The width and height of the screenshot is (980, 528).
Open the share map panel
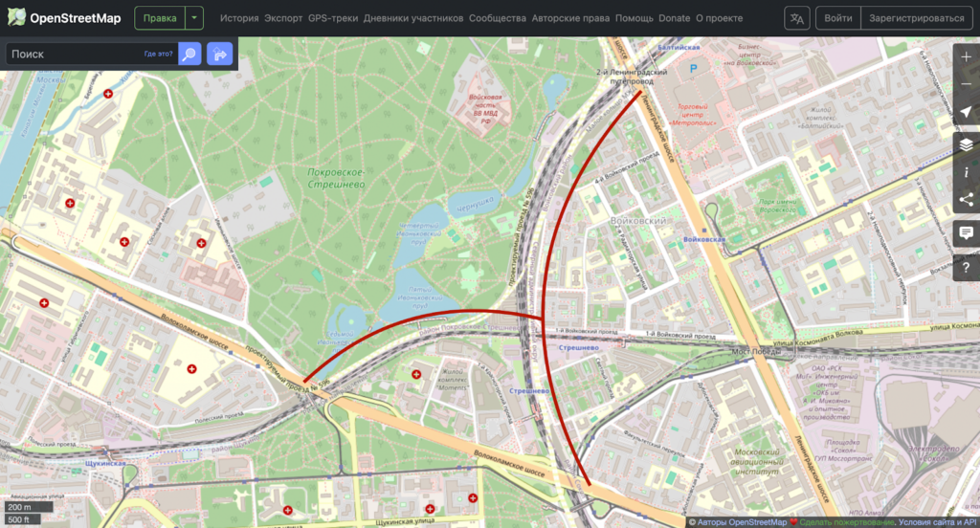tap(966, 200)
